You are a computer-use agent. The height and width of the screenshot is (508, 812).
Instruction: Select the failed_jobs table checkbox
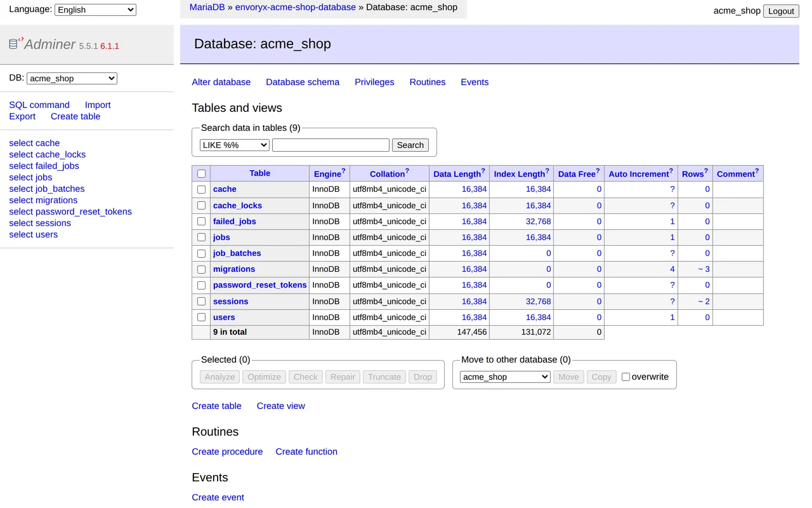click(x=201, y=222)
